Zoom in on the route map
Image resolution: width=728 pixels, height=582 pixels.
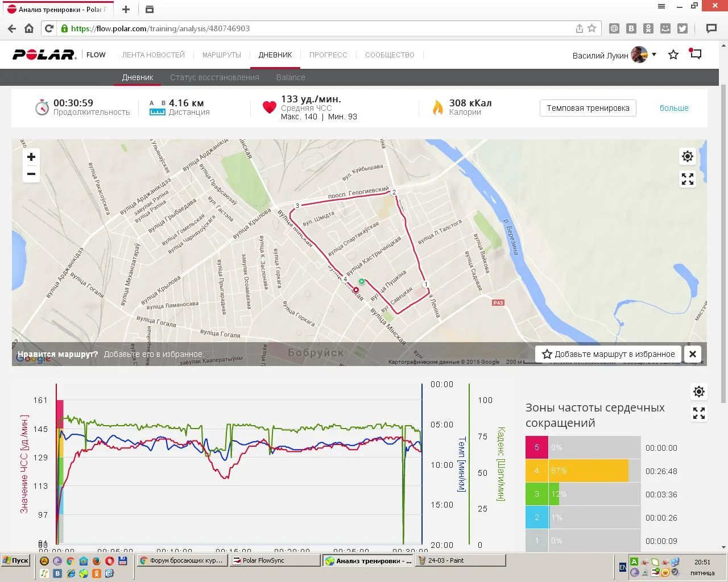click(x=31, y=157)
